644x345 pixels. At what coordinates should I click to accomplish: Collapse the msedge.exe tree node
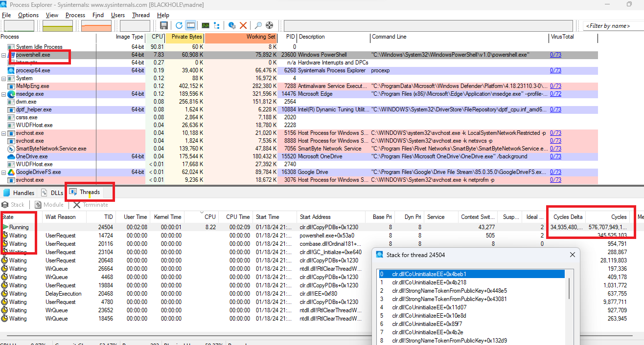click(4, 94)
